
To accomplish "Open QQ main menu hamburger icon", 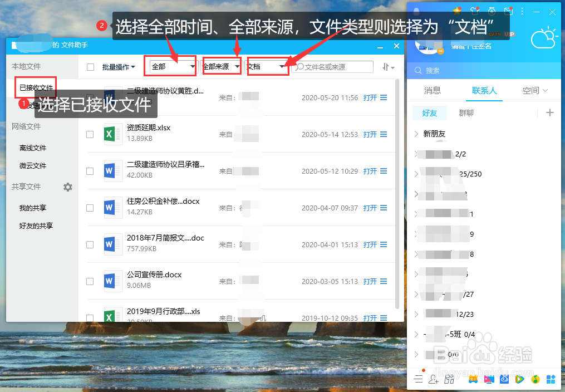I will [419, 379].
